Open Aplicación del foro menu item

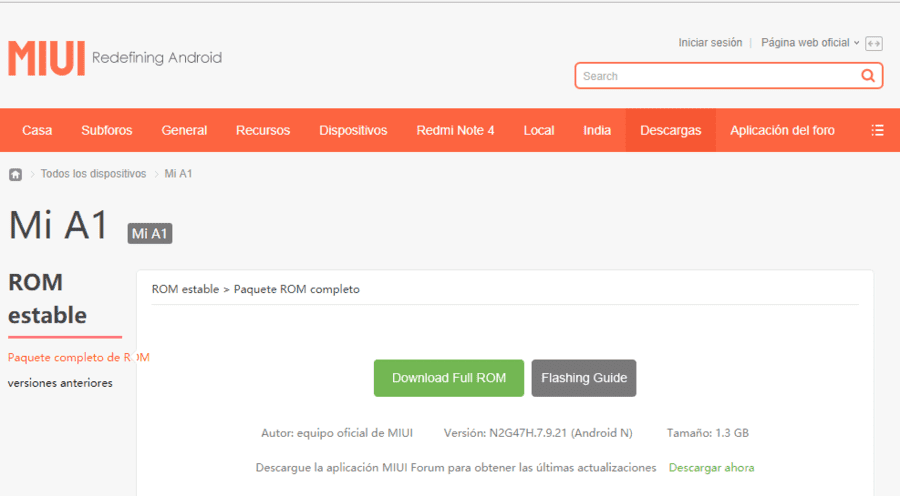point(782,130)
